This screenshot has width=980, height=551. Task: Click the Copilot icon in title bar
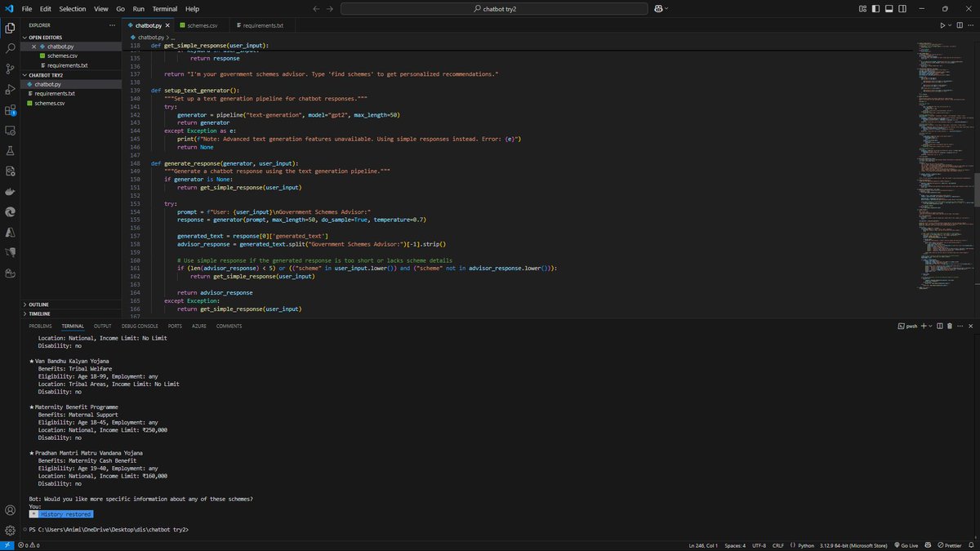pyautogui.click(x=657, y=8)
